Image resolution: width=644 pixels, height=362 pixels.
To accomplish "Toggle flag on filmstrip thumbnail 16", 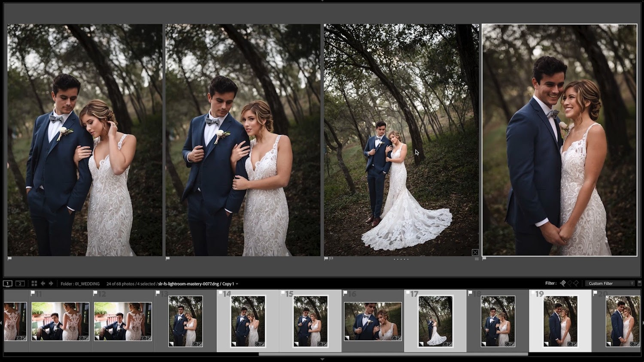I will click(x=345, y=293).
